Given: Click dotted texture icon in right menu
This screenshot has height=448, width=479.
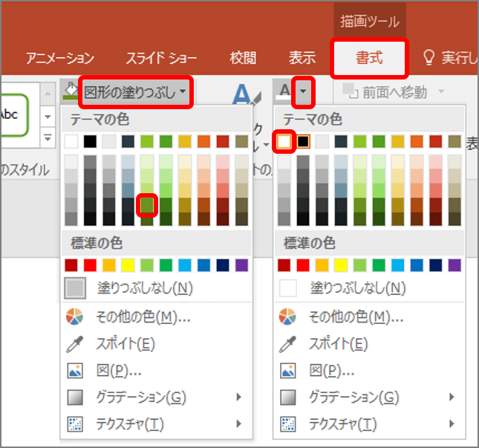Looking at the screenshot, I should (x=287, y=424).
